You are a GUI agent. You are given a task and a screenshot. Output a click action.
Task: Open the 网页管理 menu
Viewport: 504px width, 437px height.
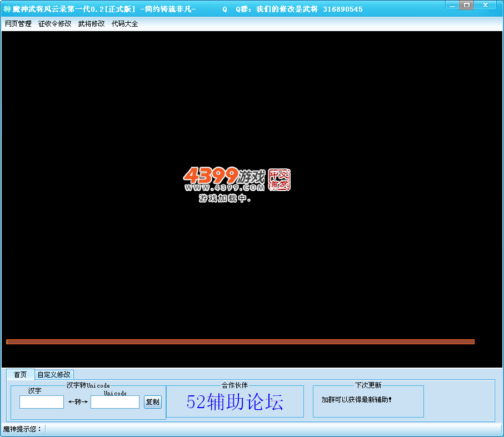click(18, 24)
